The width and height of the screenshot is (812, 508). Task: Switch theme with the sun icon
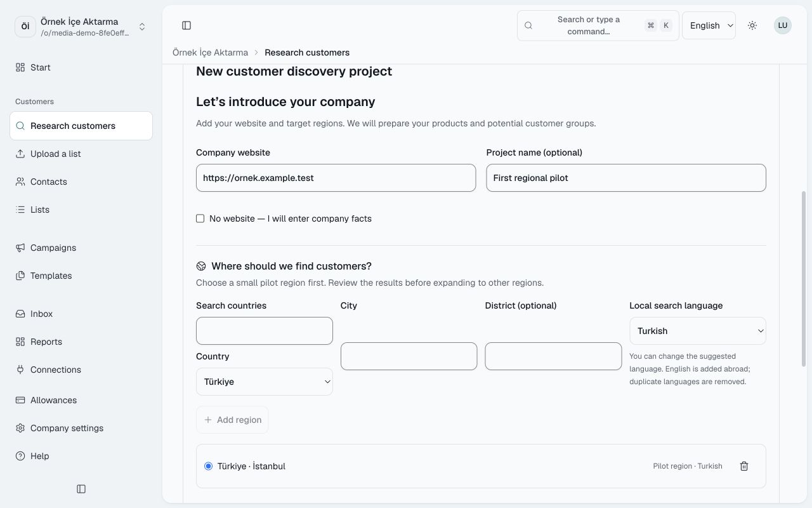pos(752,25)
